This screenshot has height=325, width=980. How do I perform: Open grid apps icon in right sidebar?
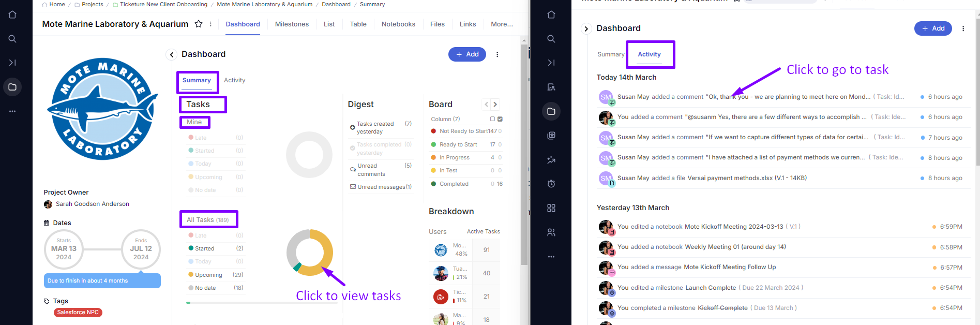pyautogui.click(x=551, y=208)
